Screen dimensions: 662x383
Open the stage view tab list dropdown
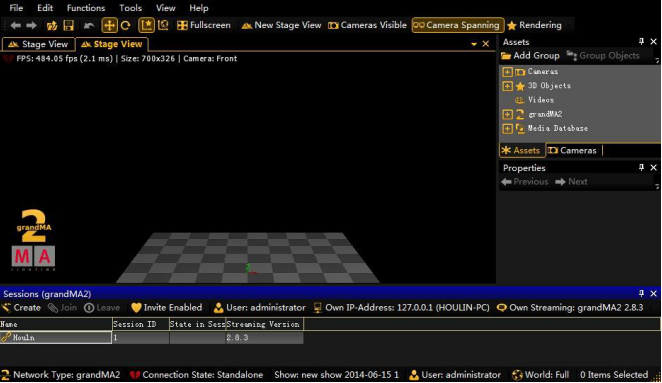click(x=474, y=44)
